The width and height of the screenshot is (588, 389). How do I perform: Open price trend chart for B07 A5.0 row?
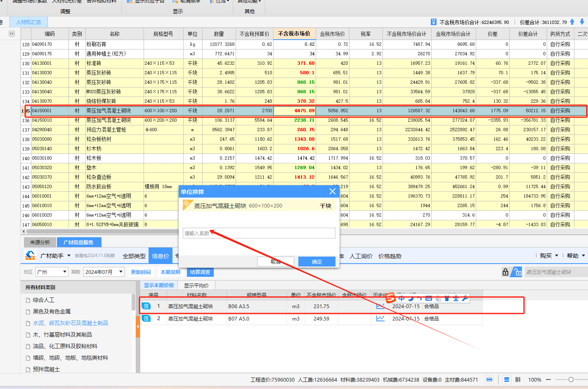380,318
